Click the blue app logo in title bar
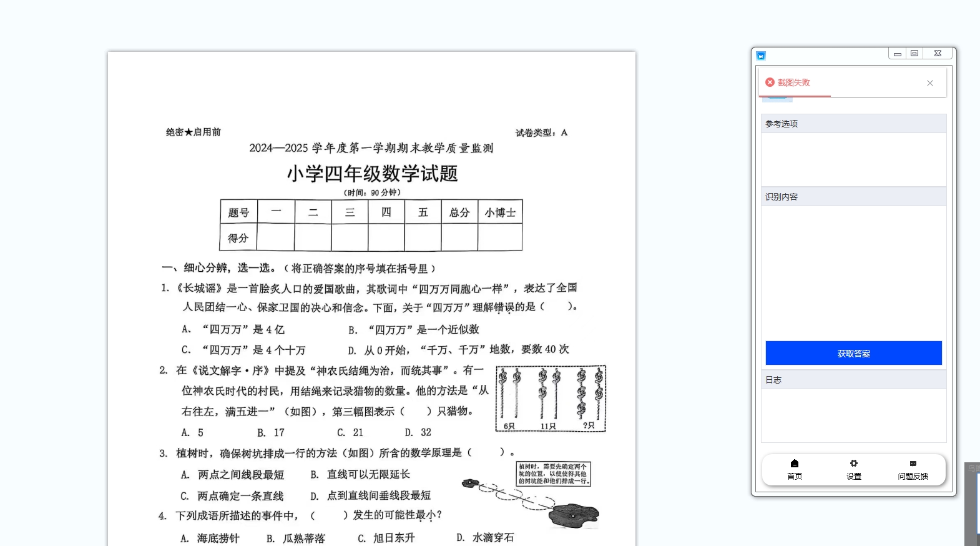980x546 pixels. pyautogui.click(x=761, y=56)
